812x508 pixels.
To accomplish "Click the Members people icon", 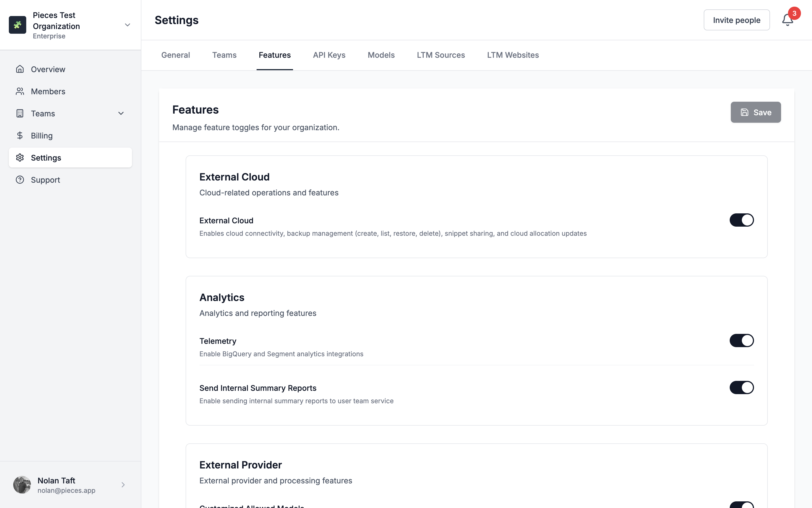I will (20, 91).
